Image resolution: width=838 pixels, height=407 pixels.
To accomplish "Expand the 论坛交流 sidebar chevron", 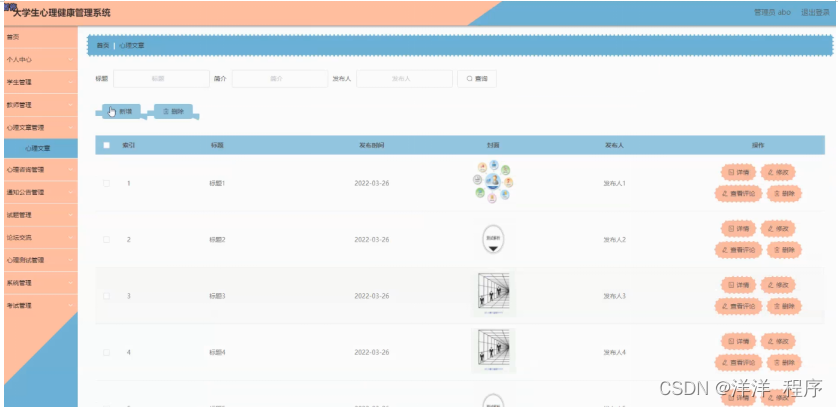I will [71, 237].
